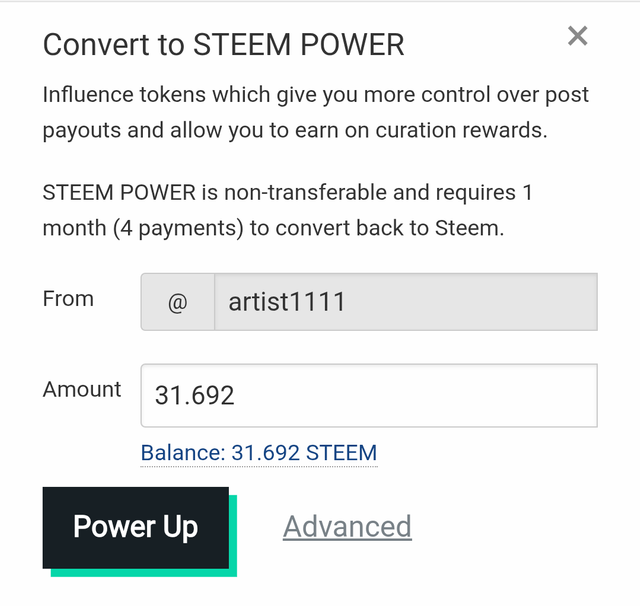Screen dimensions: 640x606
Task: Click the From label
Action: coord(68,299)
